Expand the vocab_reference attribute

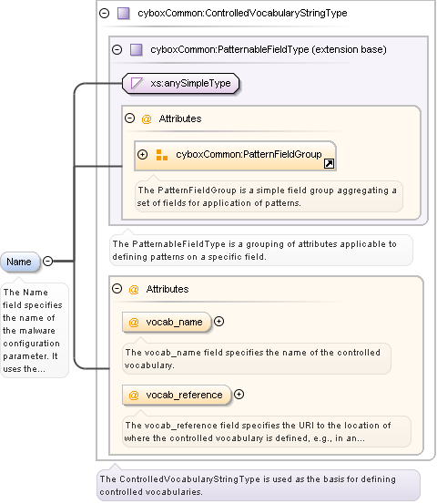coord(239,394)
